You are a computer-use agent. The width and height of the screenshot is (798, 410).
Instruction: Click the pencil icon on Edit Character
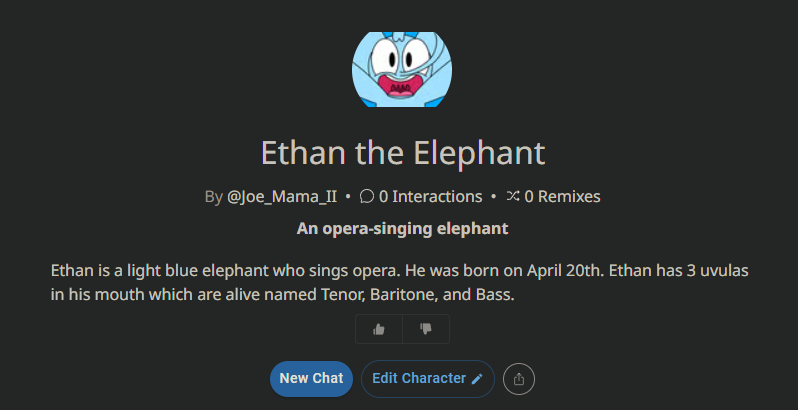(477, 379)
